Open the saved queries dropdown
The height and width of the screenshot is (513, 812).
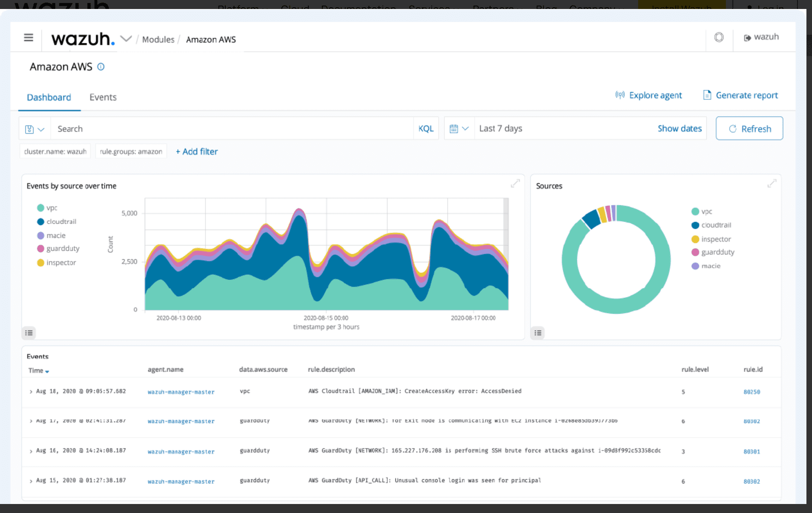tap(35, 129)
